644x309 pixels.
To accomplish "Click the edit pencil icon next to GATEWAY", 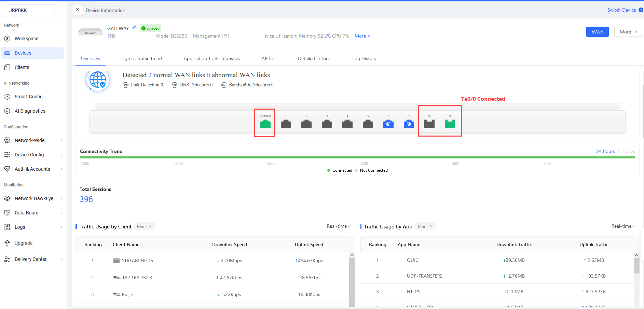I will 134,28.
